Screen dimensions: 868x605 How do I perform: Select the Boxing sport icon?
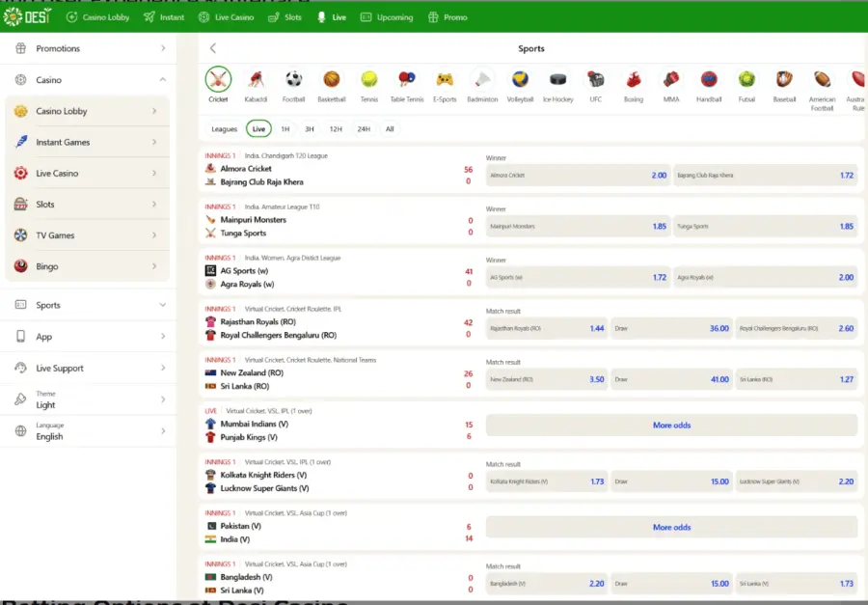(634, 79)
